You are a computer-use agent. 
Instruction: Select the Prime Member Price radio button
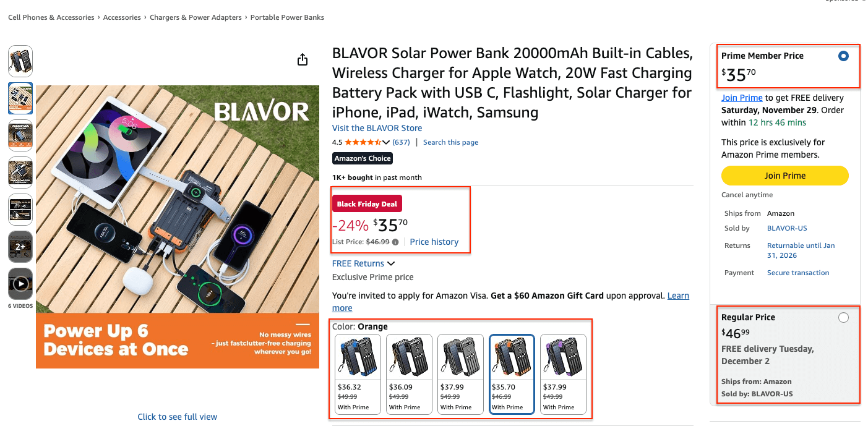(x=843, y=56)
